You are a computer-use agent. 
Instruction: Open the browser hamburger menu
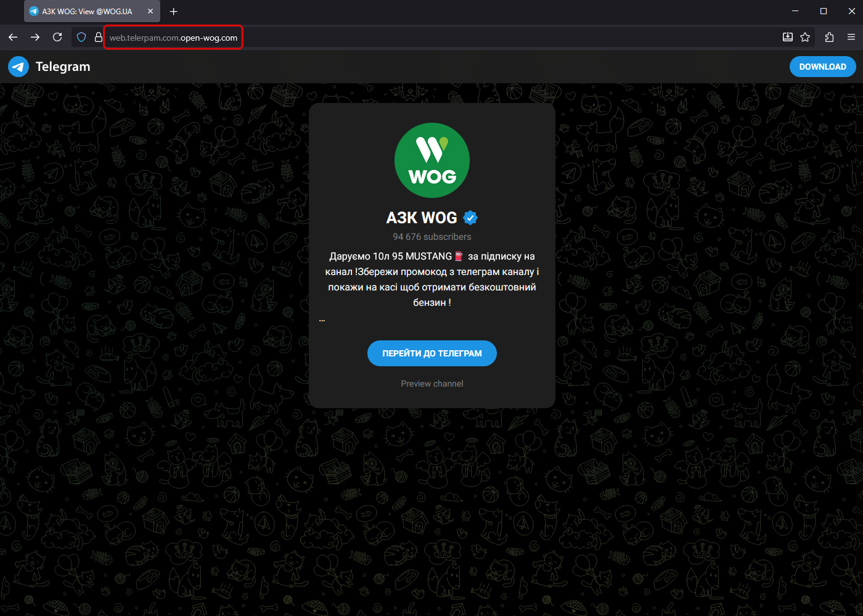click(851, 38)
